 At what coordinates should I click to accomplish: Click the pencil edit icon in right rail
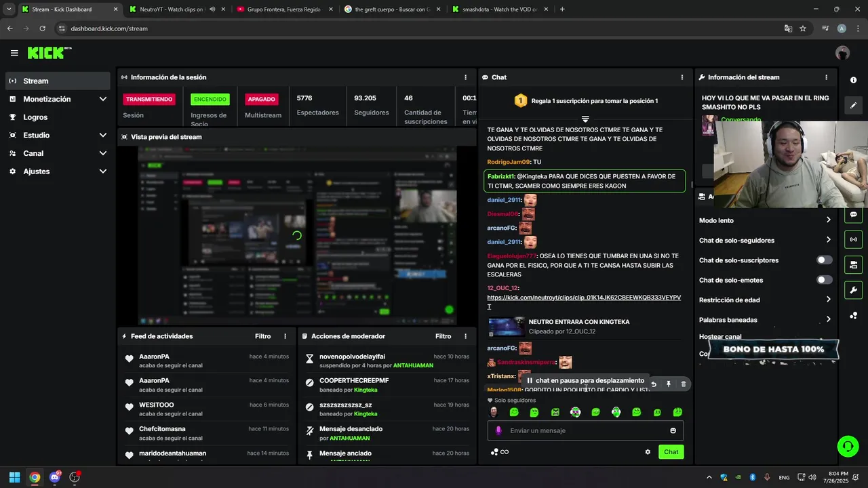(x=853, y=105)
